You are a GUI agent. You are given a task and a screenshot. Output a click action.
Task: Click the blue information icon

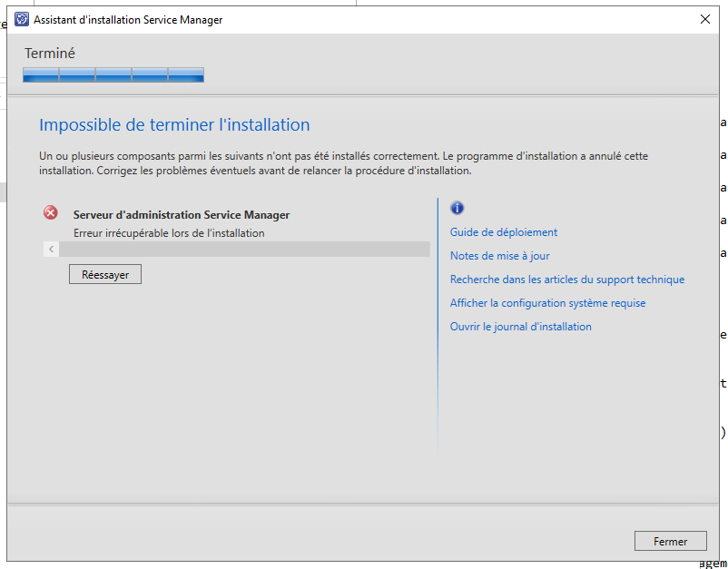(457, 208)
